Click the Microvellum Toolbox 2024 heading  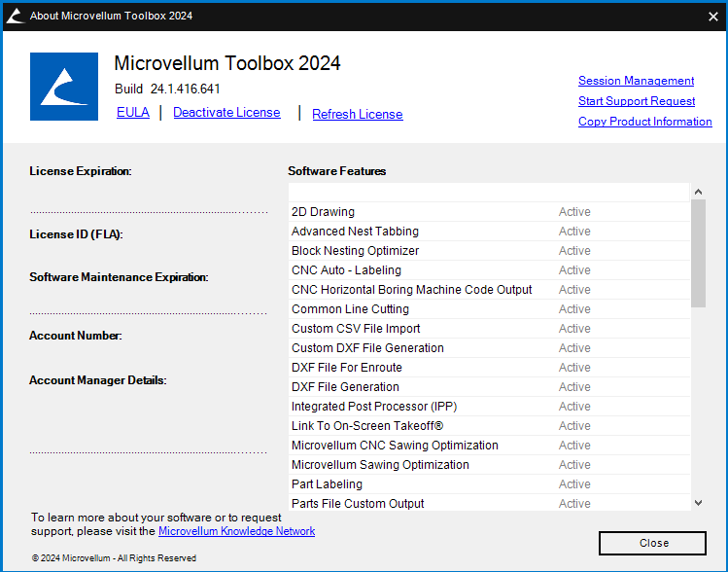(x=227, y=63)
